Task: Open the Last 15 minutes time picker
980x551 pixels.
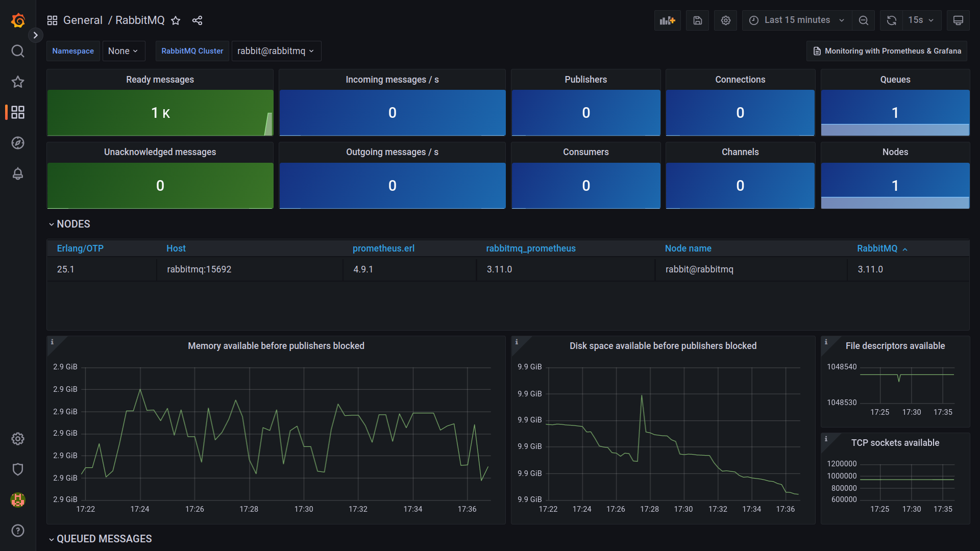Action: [796, 20]
